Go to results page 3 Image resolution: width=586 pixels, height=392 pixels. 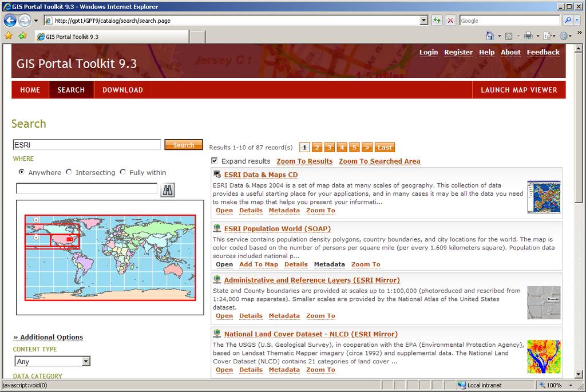coord(329,147)
